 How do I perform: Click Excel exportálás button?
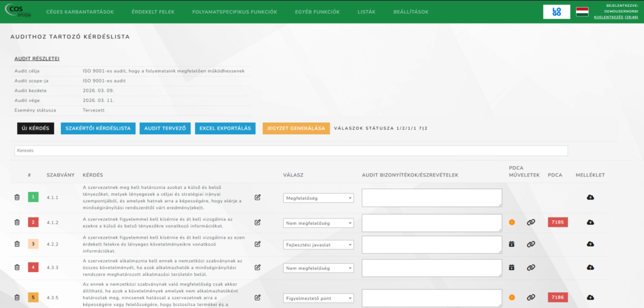(225, 128)
